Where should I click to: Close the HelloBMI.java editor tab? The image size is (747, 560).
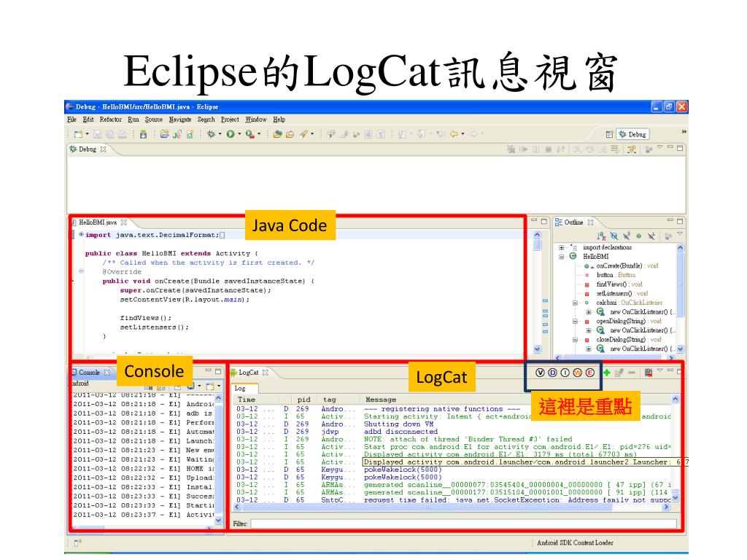124,222
